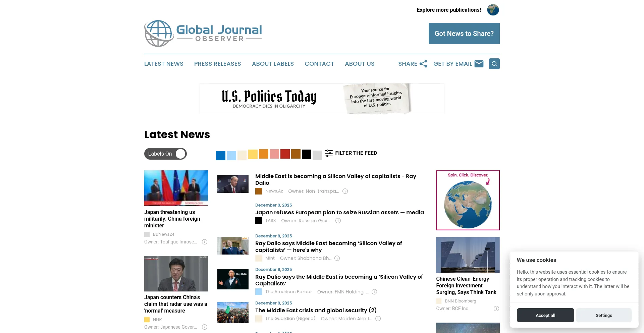Open Chinese Clean-Energy Foreign Investment Surging headline
This screenshot has height=333, width=644.
point(466,285)
